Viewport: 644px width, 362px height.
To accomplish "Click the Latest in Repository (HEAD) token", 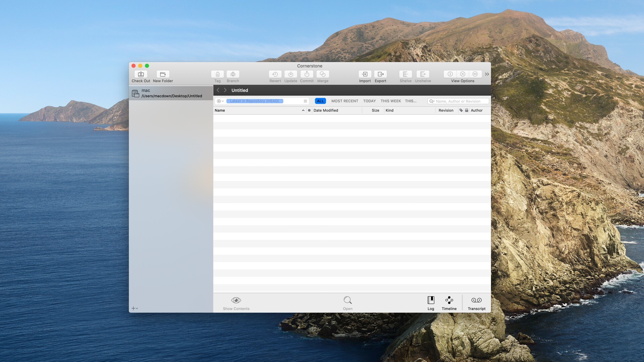I will point(255,101).
